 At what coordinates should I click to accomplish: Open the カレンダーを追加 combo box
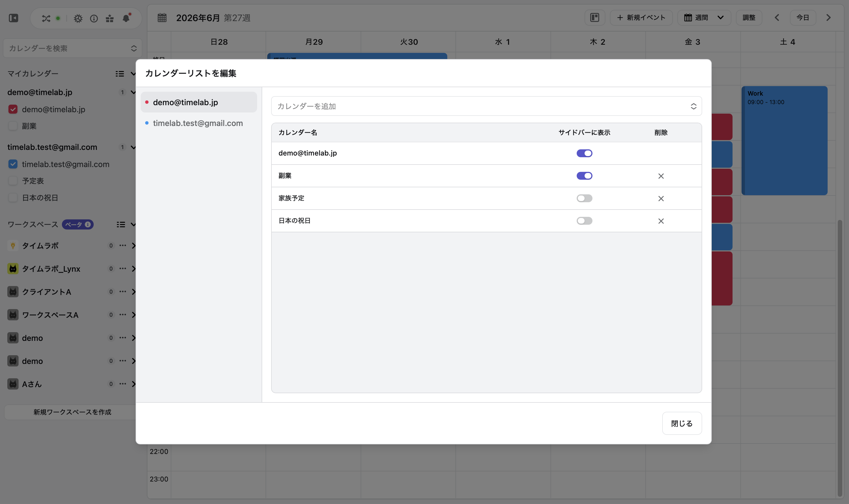[x=486, y=106]
